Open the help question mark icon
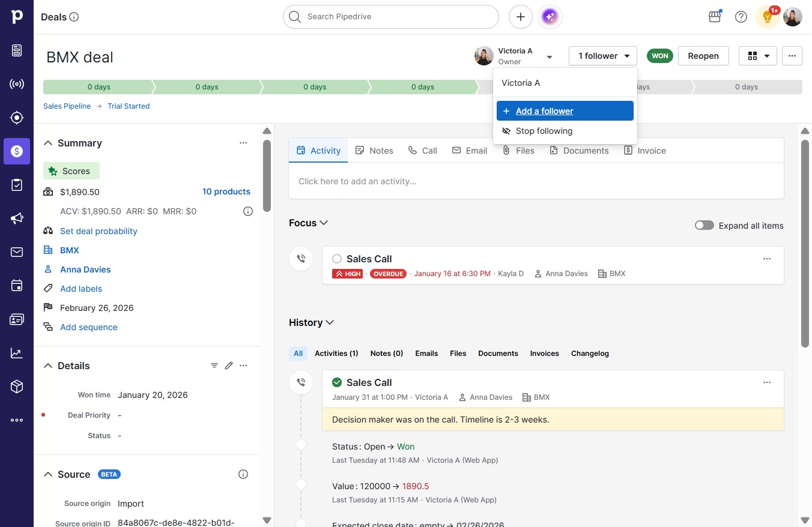812x527 pixels. click(741, 17)
